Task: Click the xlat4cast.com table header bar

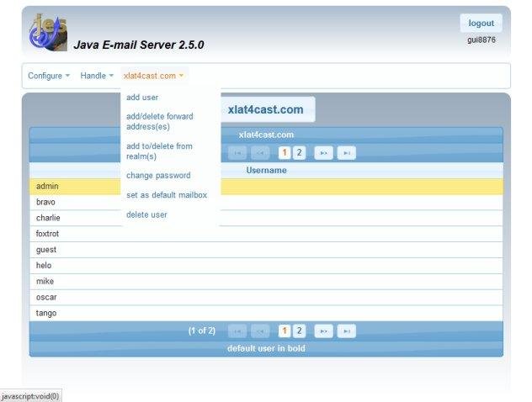Action: [x=266, y=135]
